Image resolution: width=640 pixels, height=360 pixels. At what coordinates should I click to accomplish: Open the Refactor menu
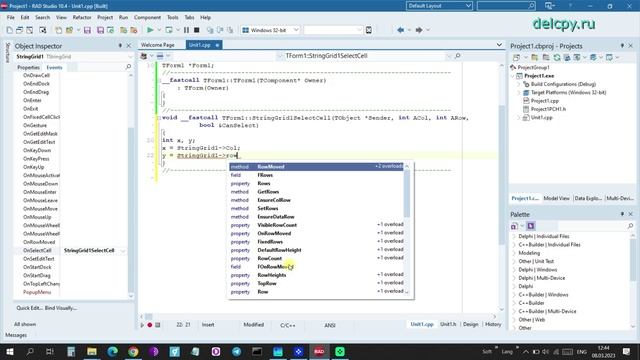(82, 18)
